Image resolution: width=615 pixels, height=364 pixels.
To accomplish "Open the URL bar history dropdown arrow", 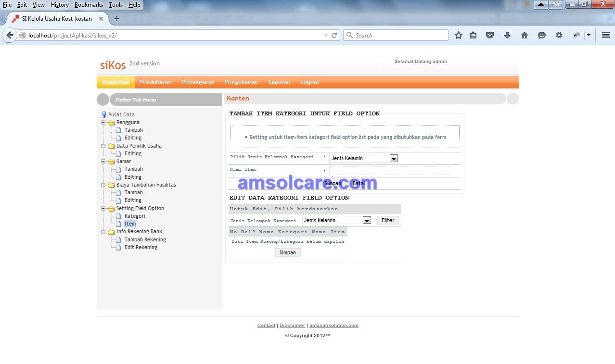I will click(x=326, y=35).
